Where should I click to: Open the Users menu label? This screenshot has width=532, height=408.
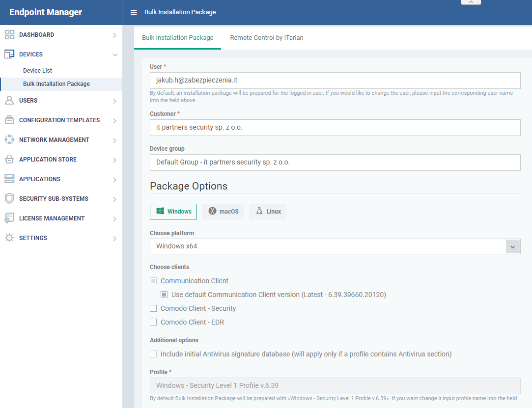click(x=28, y=100)
